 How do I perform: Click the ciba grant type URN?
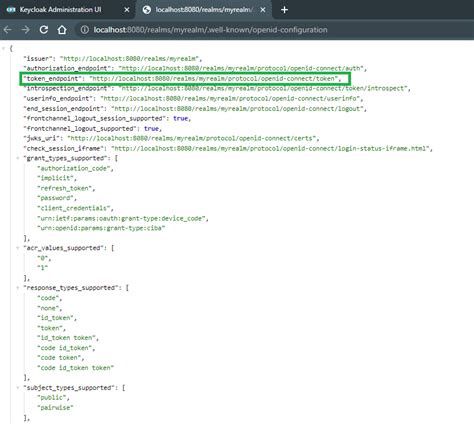101,228
